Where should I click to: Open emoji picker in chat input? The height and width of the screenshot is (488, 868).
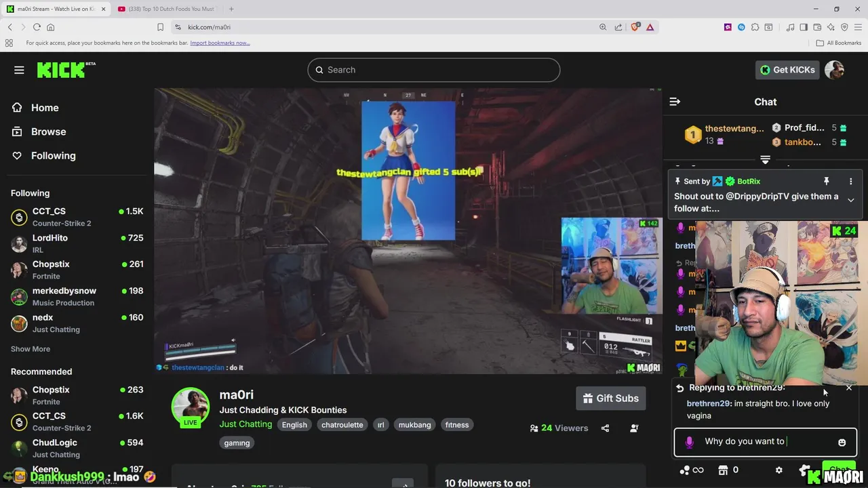point(842,442)
